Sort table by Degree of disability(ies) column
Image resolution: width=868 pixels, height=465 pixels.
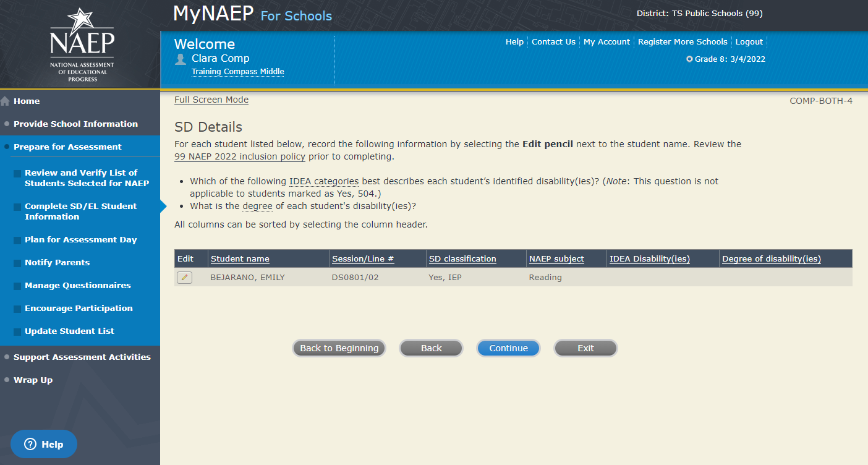(772, 259)
